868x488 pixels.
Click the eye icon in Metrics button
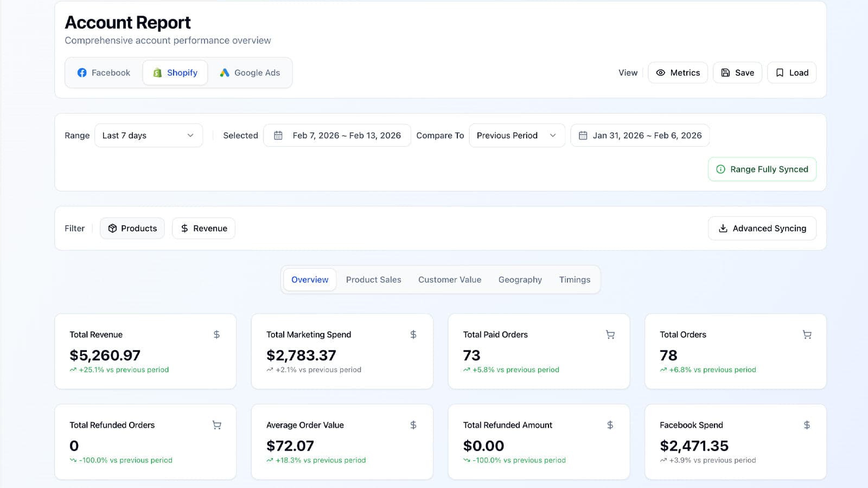(660, 73)
